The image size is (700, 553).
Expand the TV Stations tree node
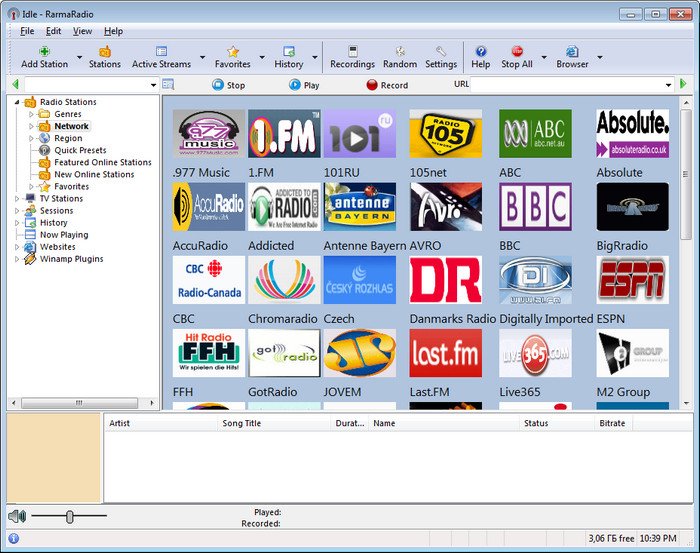point(17,199)
